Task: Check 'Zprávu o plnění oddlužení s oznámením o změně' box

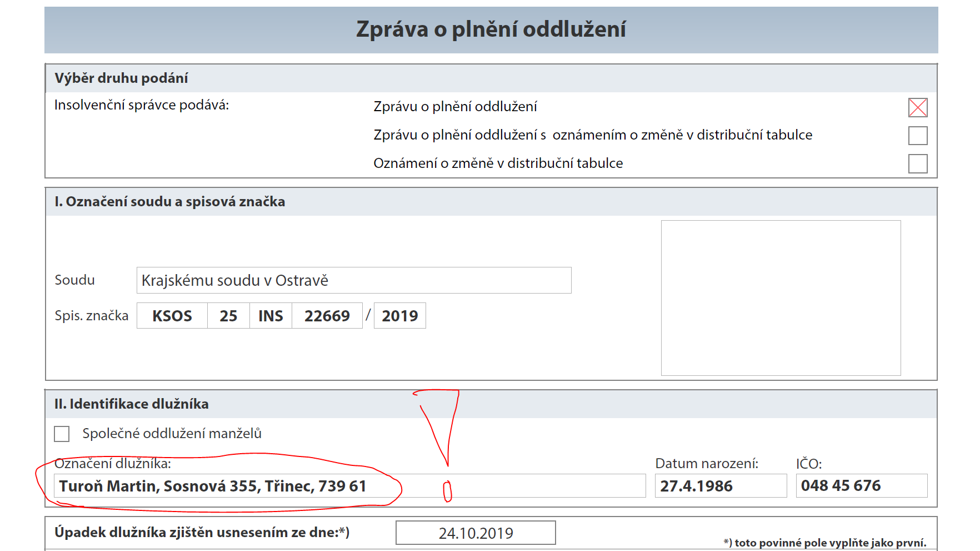Action: (x=918, y=136)
